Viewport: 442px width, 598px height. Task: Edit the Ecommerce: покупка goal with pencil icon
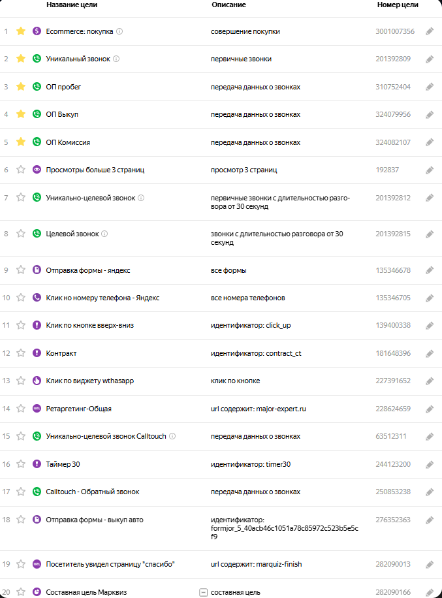coord(430,31)
